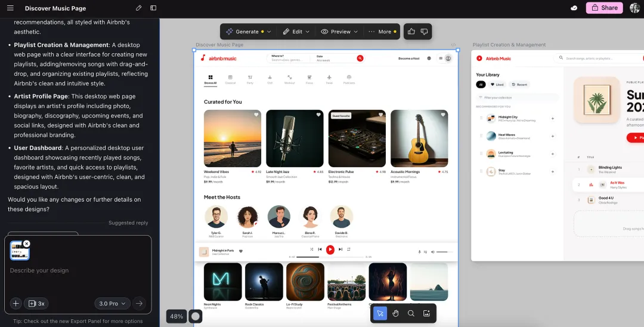The image size is (644, 327).
Task: Click the Share button
Action: click(x=604, y=8)
